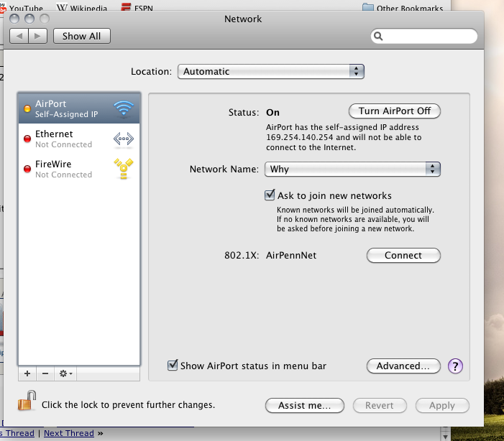504x441 pixels.
Task: Open the Next Thread link
Action: tap(69, 433)
